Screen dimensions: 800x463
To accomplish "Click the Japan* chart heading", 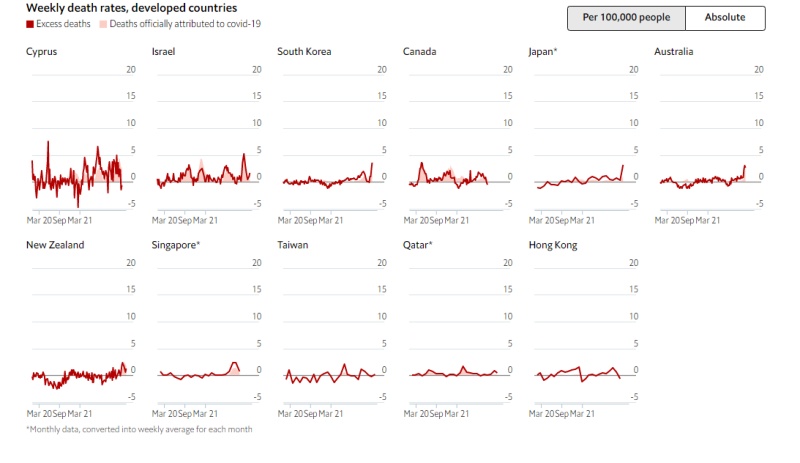I will point(543,51).
